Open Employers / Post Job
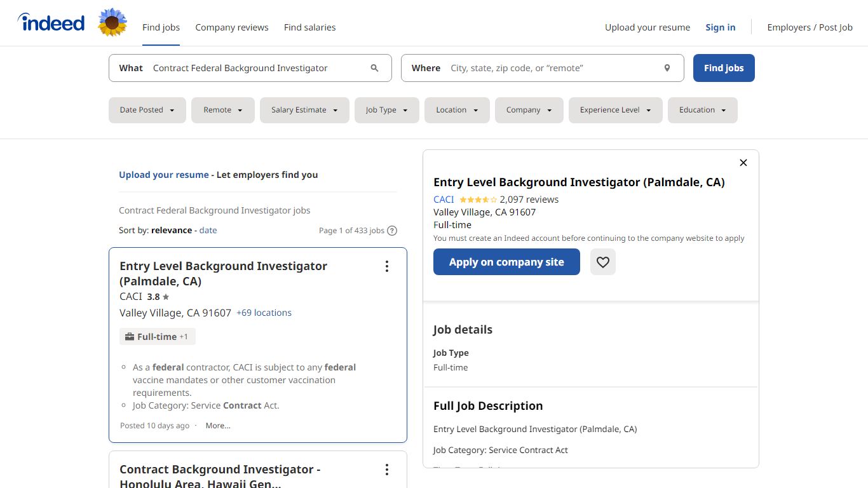 pyautogui.click(x=810, y=27)
